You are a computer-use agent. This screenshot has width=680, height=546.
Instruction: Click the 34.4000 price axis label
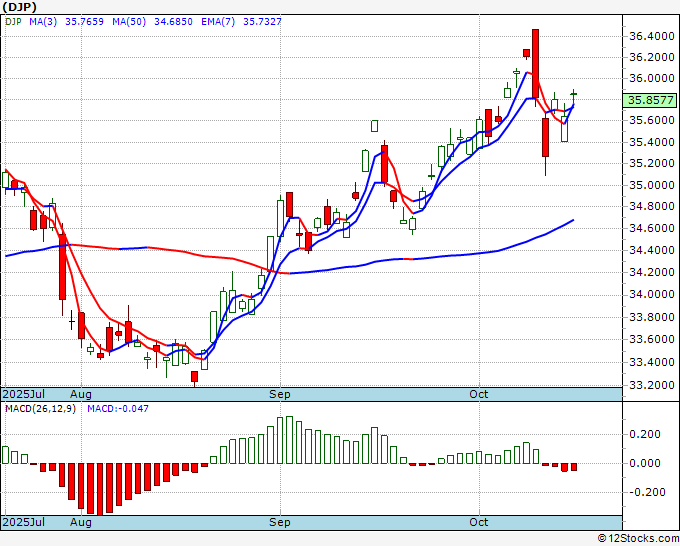652,250
